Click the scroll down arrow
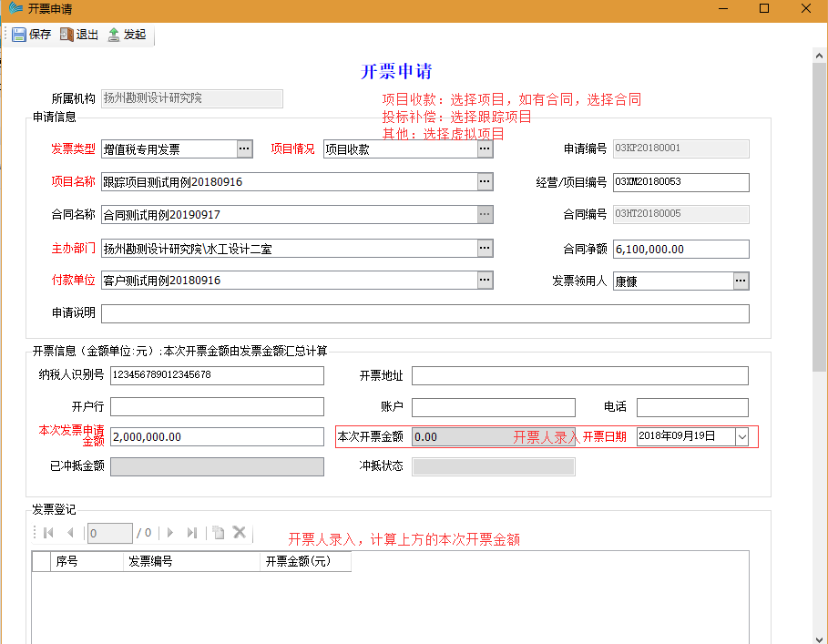Viewport: 828px width, 644px height. (x=819, y=639)
